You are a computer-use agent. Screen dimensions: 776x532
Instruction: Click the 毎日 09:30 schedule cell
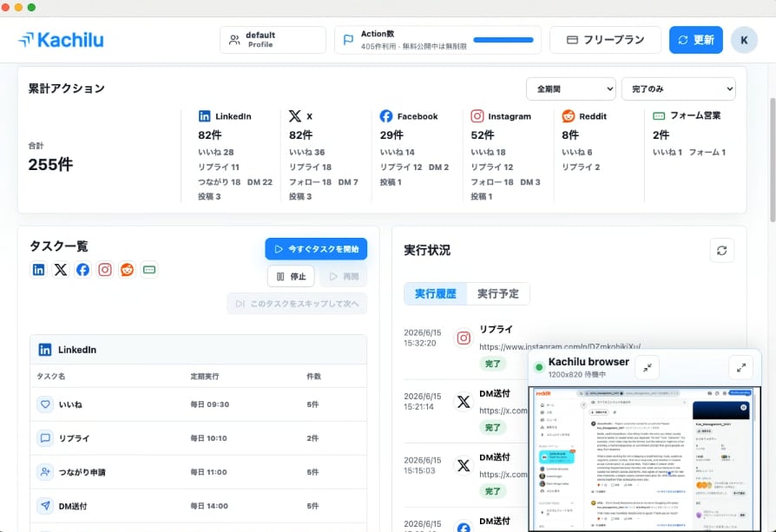click(210, 404)
